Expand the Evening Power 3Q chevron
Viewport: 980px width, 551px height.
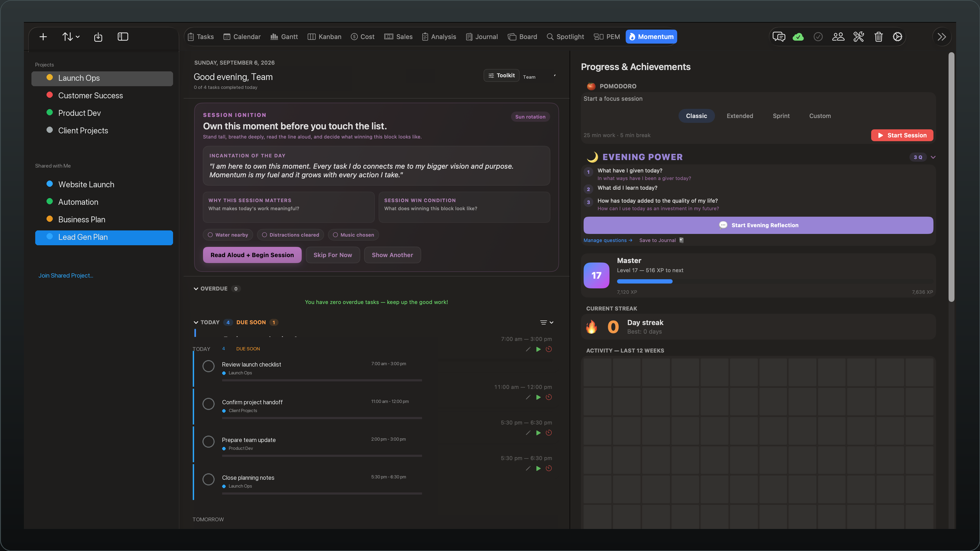tap(933, 157)
